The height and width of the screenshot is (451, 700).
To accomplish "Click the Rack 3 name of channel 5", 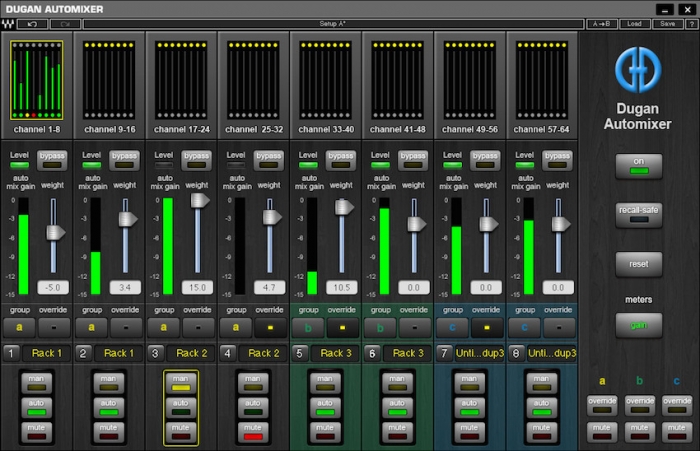I will click(x=336, y=353).
